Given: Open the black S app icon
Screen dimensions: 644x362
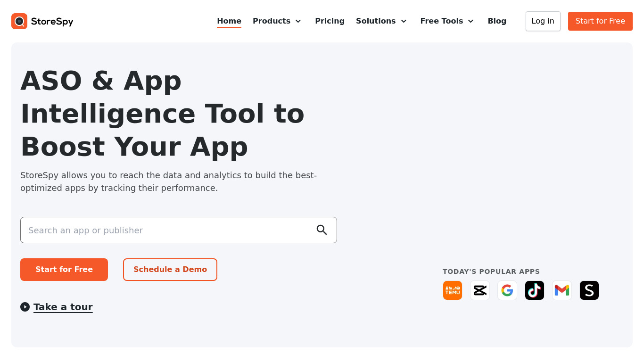Looking at the screenshot, I should pos(589,290).
